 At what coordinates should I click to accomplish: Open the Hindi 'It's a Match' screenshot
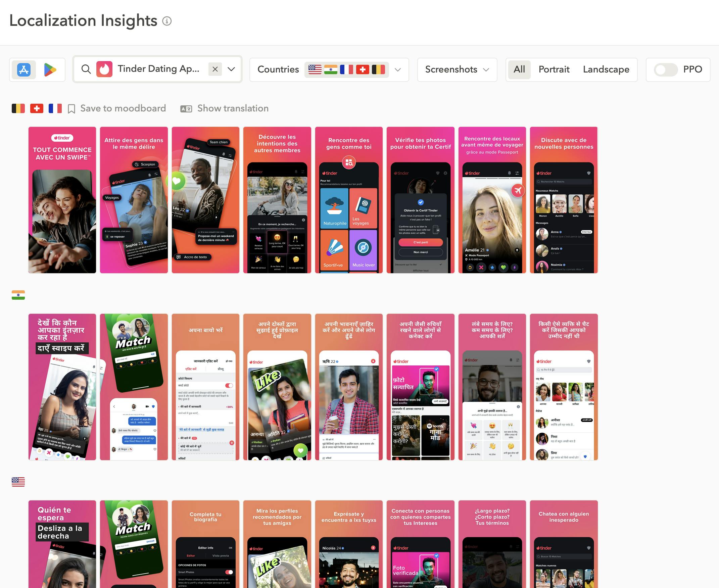point(134,387)
